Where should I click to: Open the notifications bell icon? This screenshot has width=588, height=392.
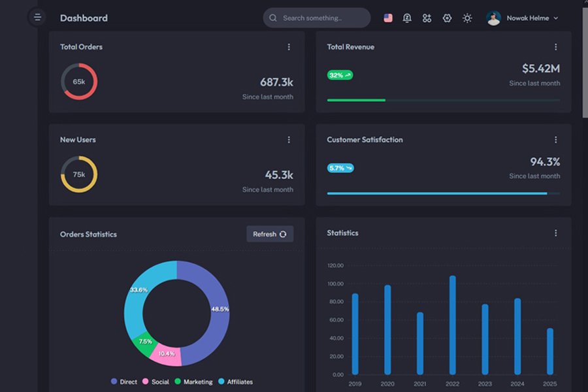(407, 18)
